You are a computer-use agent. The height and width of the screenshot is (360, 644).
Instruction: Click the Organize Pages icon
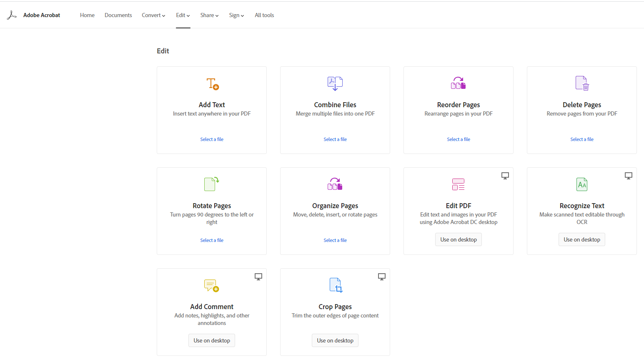(x=335, y=184)
